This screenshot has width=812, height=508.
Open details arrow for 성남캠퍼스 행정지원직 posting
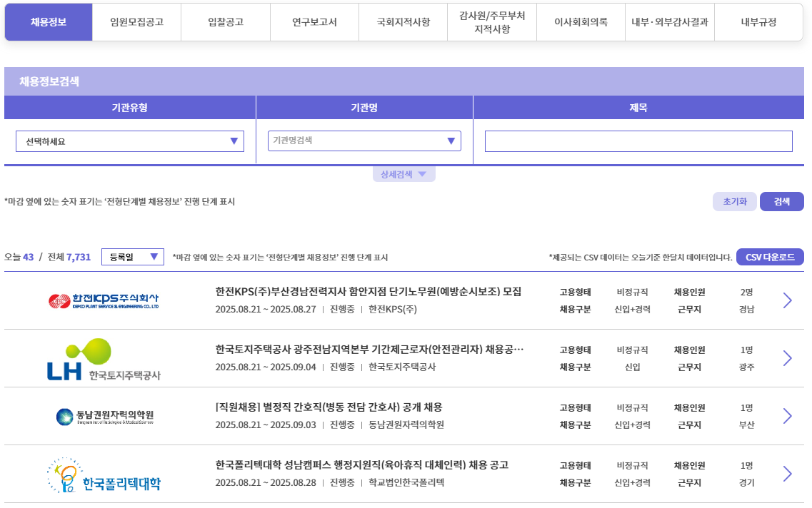(x=787, y=473)
